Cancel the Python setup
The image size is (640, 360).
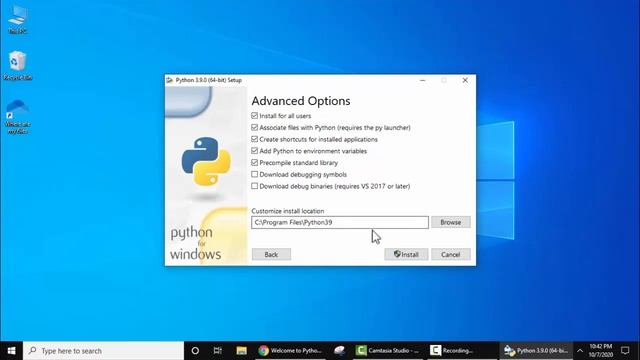click(451, 254)
